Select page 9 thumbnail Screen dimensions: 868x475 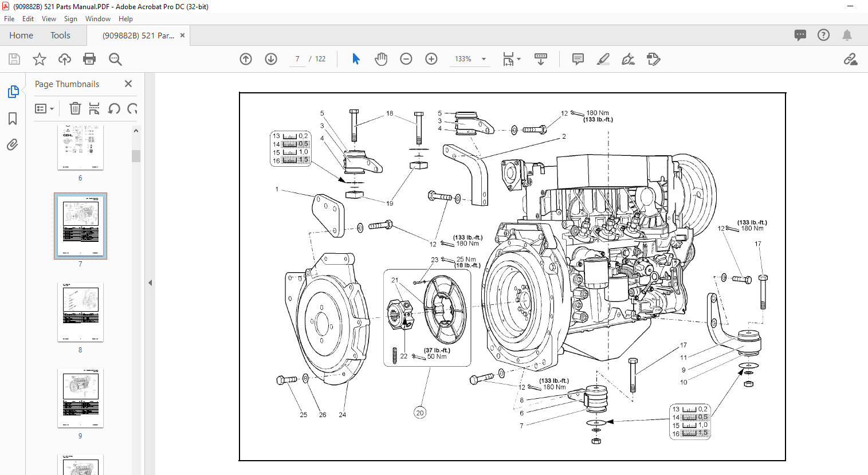80,398
